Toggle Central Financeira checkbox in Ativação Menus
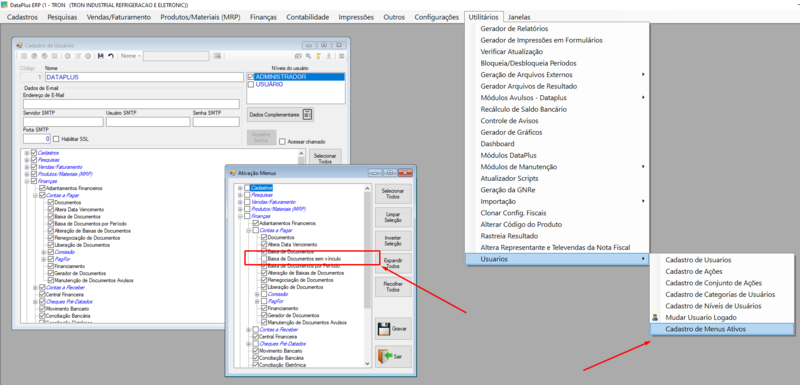This screenshot has width=800, height=385. pos(256,337)
